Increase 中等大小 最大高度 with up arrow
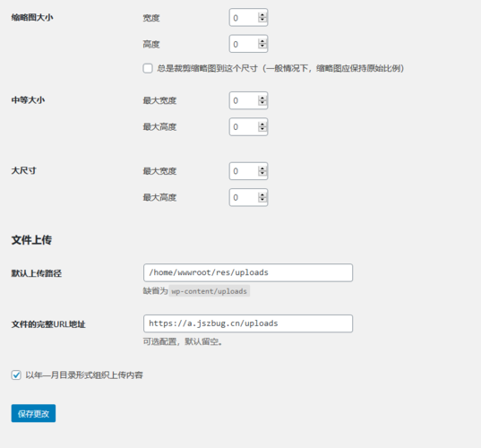Screen dimensions: 481x448 click(x=262, y=125)
